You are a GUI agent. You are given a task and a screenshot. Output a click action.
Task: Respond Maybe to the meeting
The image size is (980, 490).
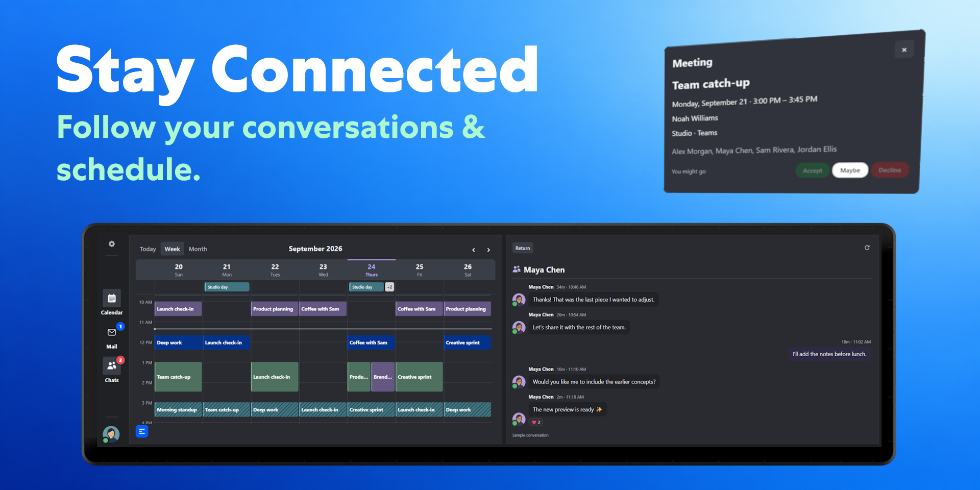click(x=850, y=170)
